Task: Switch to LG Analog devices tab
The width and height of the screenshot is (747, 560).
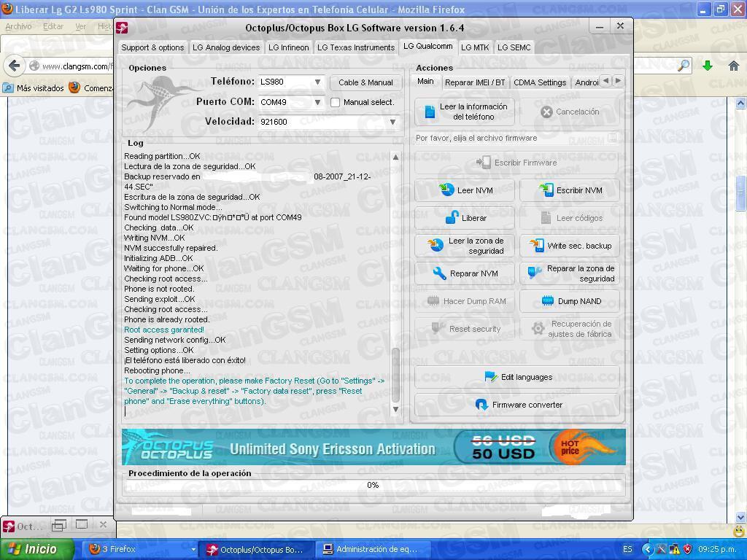Action: pyautogui.click(x=226, y=47)
